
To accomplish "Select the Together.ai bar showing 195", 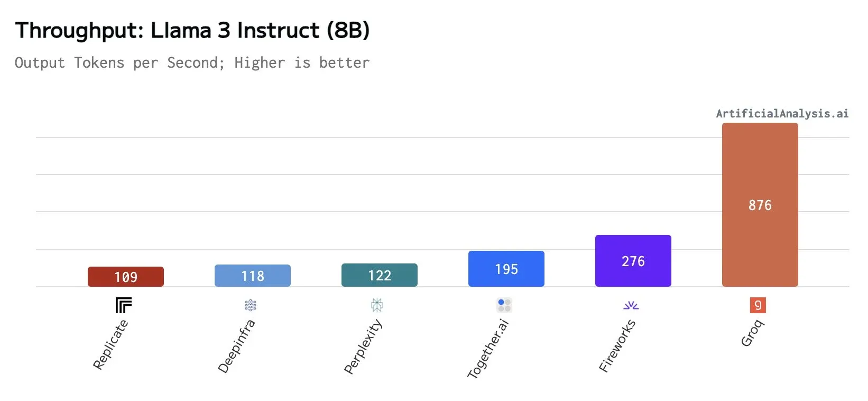I will 506,269.
